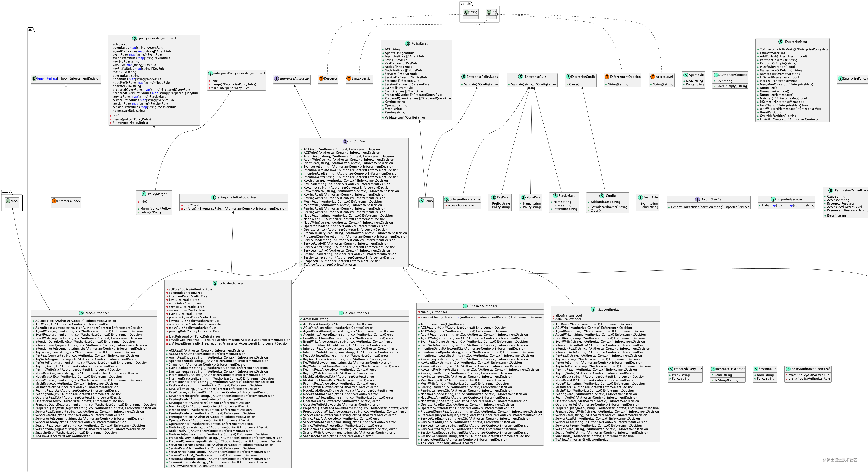Click the purple I icon of ExportFetcher
Viewport: 868px width, 473px height.
pyautogui.click(x=697, y=199)
